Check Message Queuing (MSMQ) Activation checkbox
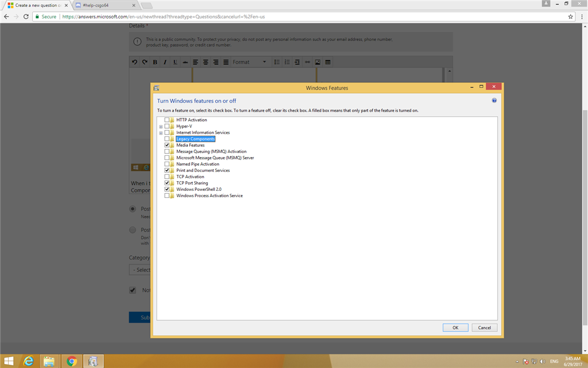 pyautogui.click(x=167, y=151)
